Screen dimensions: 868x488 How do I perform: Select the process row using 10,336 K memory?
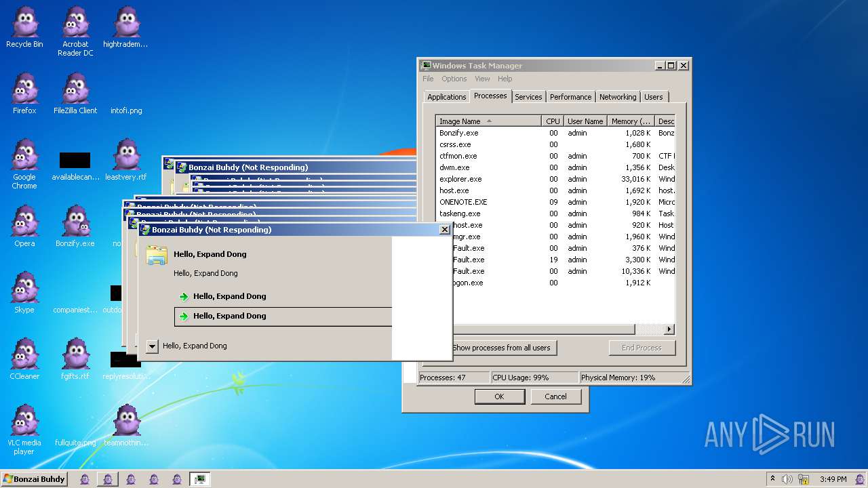(563, 271)
